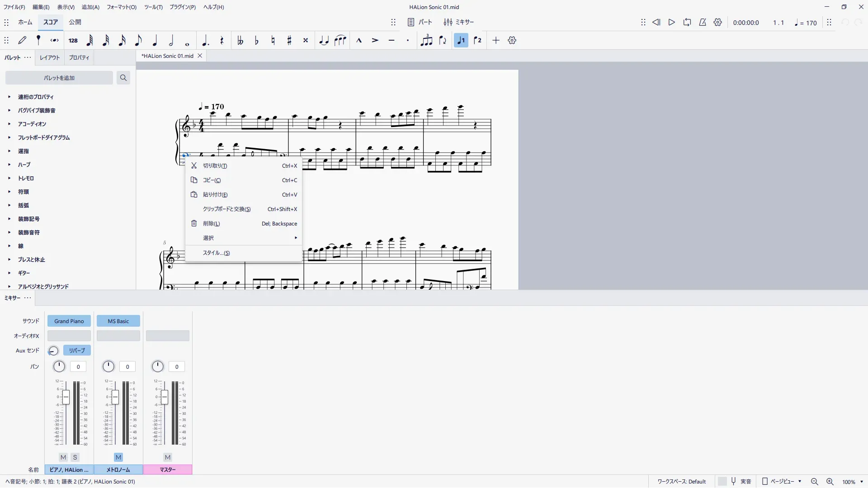Viewport: 868px width, 488px height.
Task: Switch to Voice 2
Action: (x=477, y=40)
